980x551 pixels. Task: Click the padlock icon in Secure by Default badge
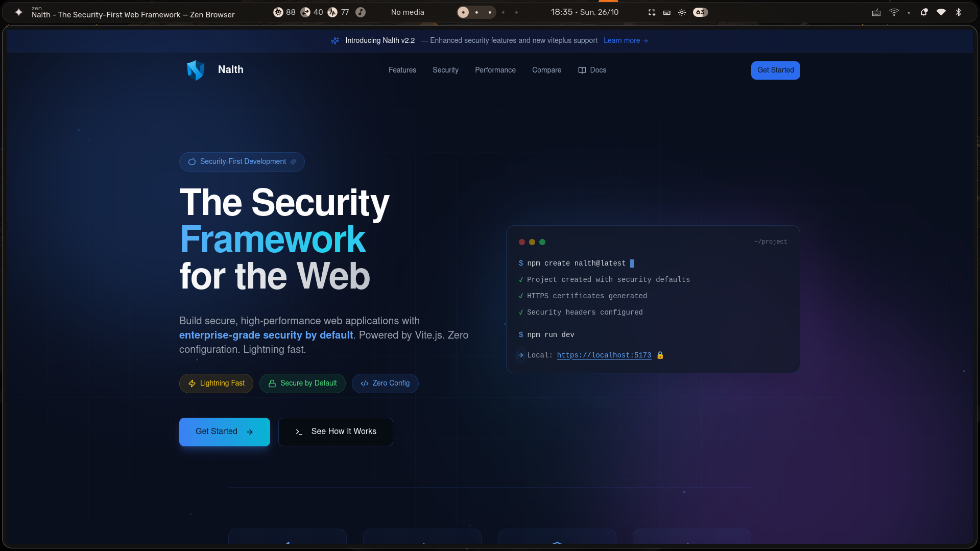coord(272,384)
